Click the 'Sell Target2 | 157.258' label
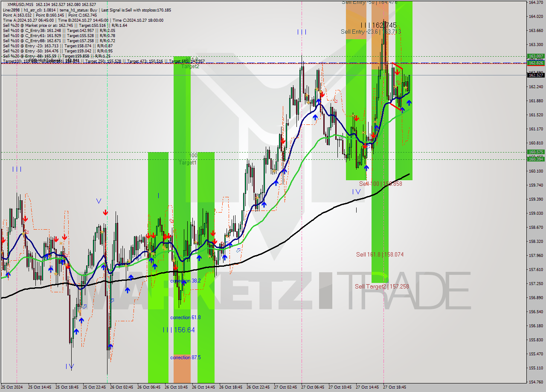Image resolution: width=546 pixels, height=392 pixels. click(x=382, y=286)
